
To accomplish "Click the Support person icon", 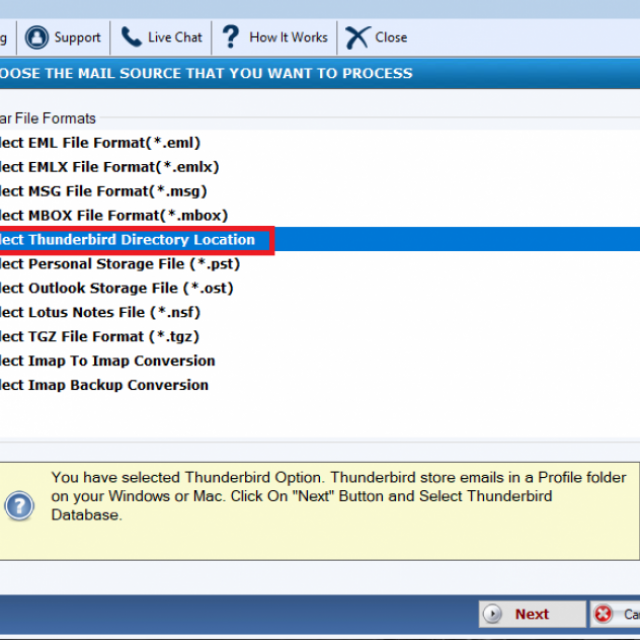I will [37, 37].
